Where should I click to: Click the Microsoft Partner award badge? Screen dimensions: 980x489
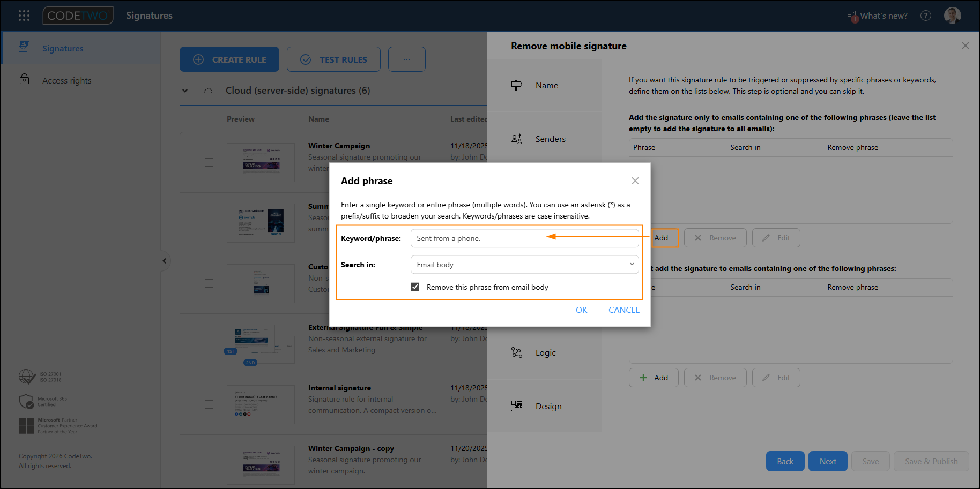58,426
